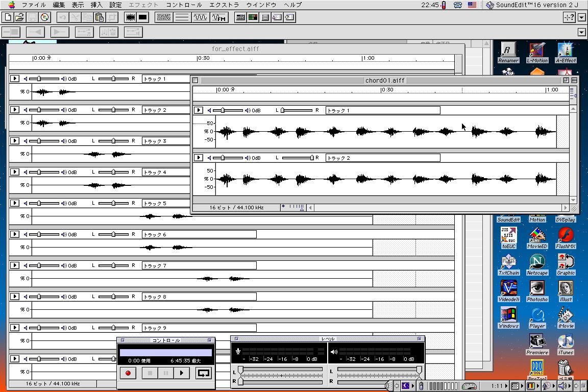Create a new document from the toolbar

8,17
